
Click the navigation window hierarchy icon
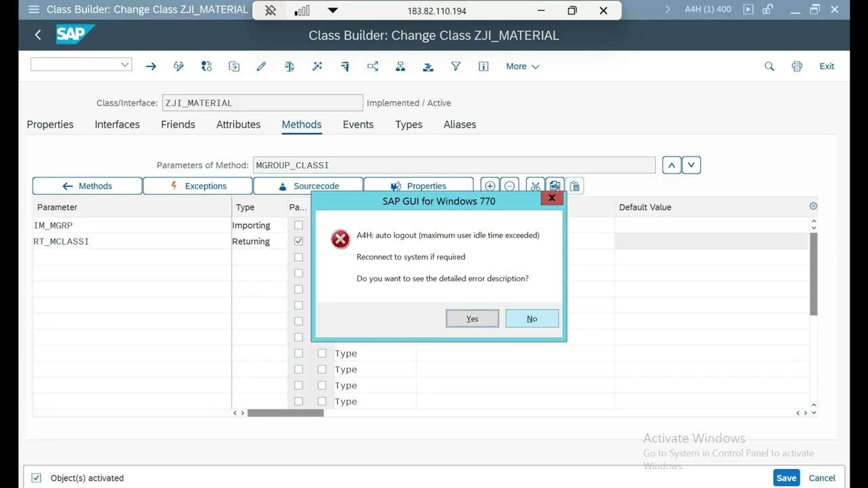(428, 66)
